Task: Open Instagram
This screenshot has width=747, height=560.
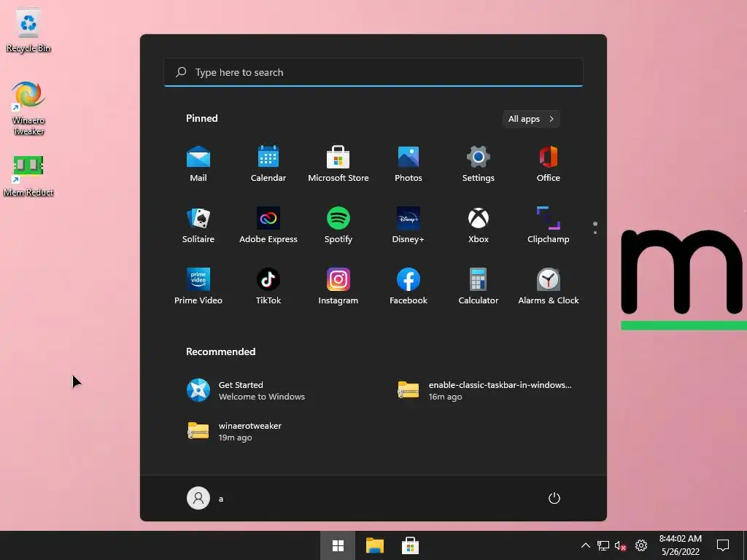Action: pos(338,286)
